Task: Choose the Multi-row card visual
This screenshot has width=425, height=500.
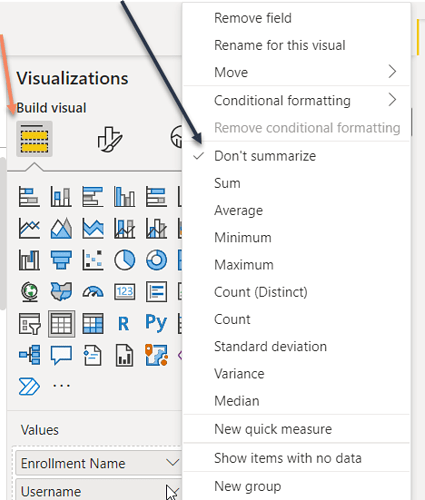Action: click(156, 292)
